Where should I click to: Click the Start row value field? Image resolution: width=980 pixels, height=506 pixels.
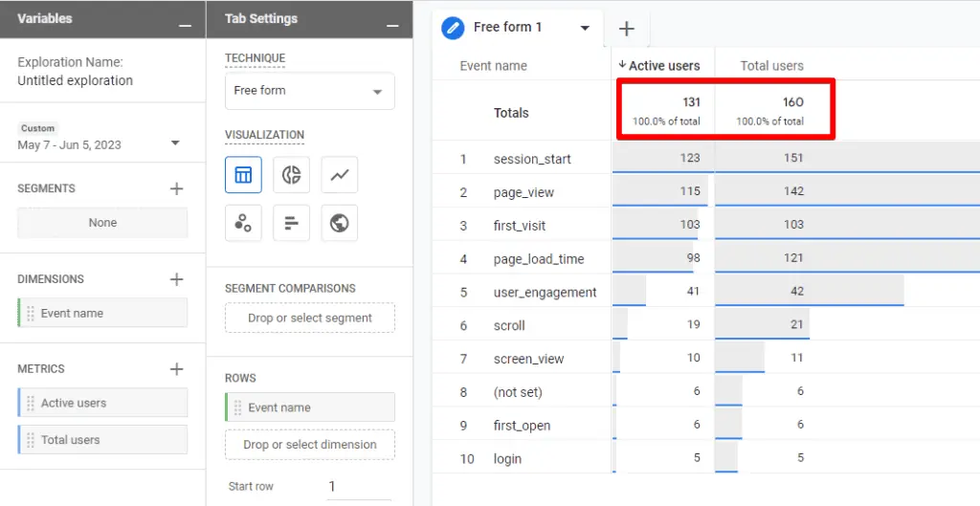pos(358,486)
